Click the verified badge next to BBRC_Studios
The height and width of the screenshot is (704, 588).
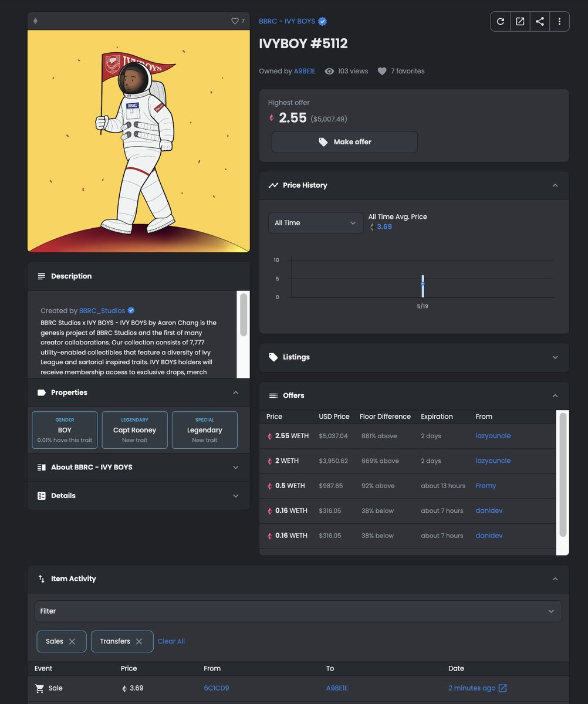coord(131,310)
